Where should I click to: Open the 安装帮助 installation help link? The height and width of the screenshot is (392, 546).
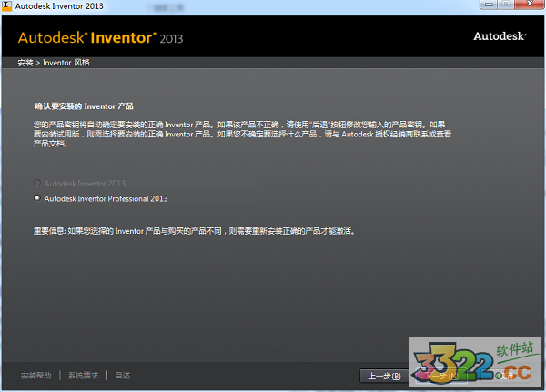pyautogui.click(x=35, y=376)
